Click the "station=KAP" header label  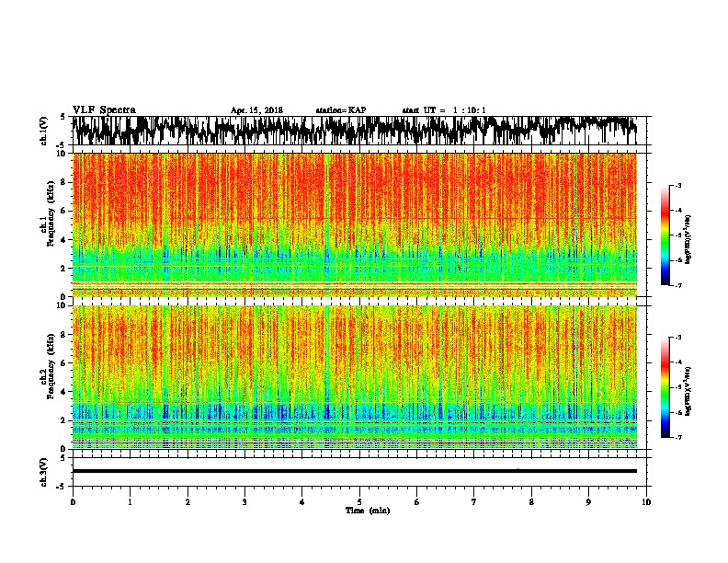click(341, 110)
